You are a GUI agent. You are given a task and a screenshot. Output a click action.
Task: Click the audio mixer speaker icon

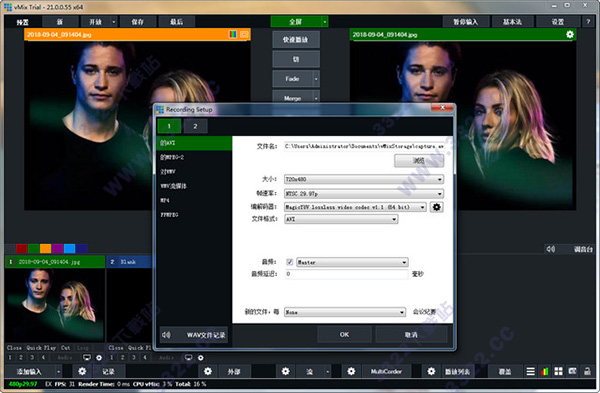click(x=551, y=249)
